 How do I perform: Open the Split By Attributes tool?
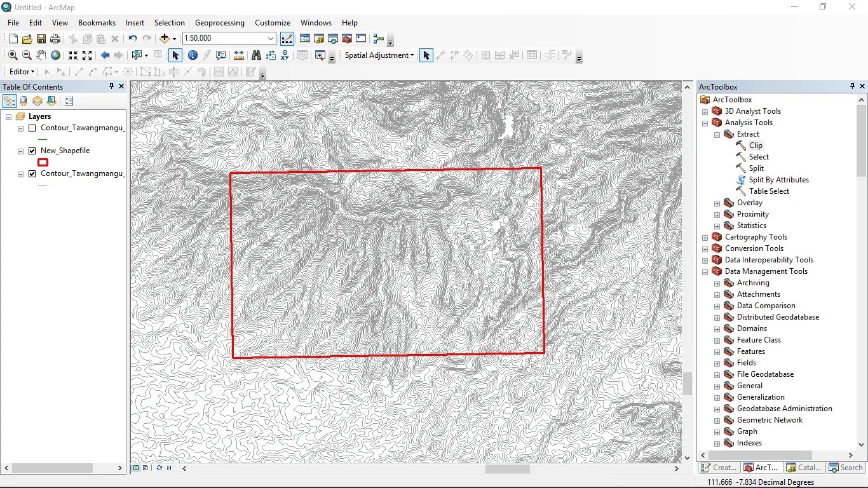click(x=778, y=179)
